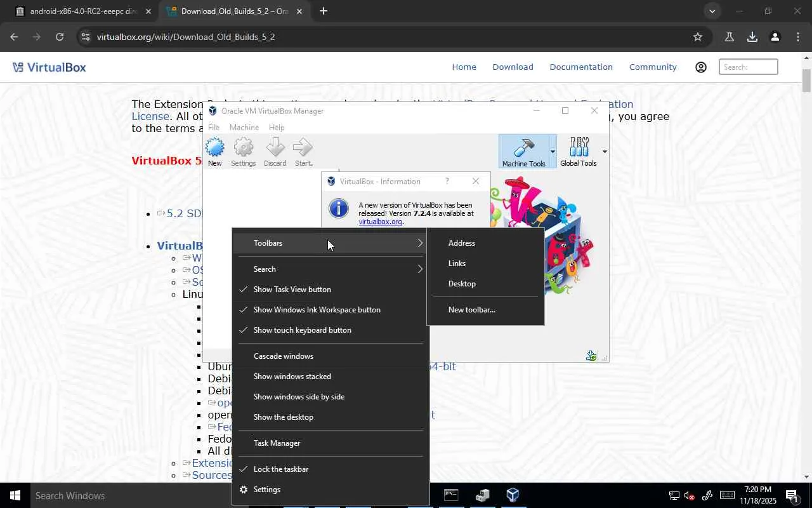Select Cascade windows

(x=331, y=356)
